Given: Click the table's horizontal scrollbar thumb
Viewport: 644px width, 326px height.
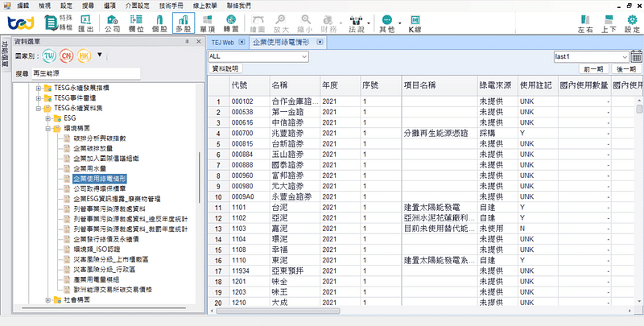Looking at the screenshot, I should point(278,311).
